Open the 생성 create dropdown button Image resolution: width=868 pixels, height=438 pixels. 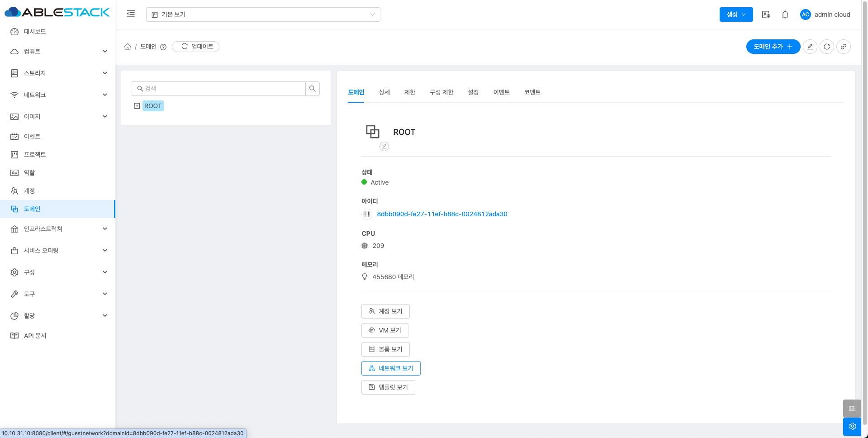735,14
